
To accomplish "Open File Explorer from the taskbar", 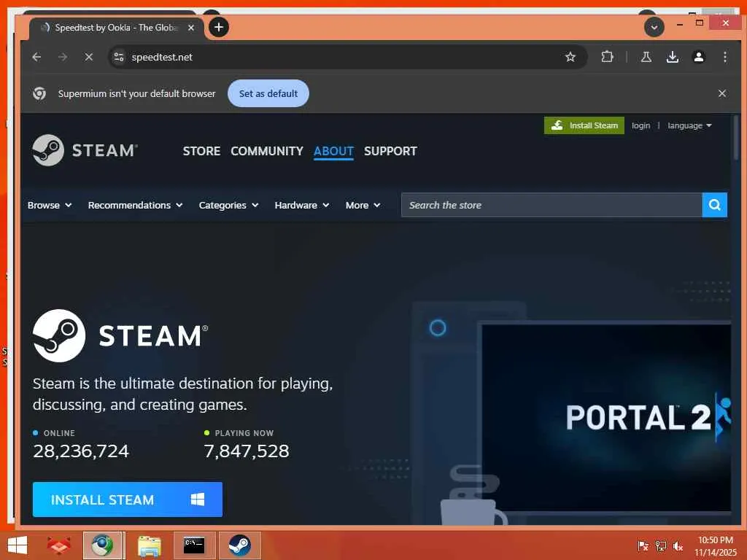I will coord(149,545).
